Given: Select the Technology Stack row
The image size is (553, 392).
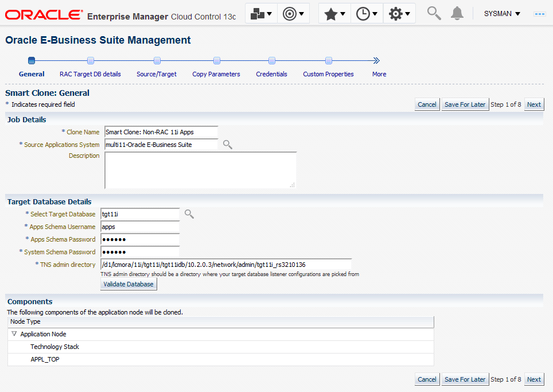Looking at the screenshot, I should (x=221, y=347).
